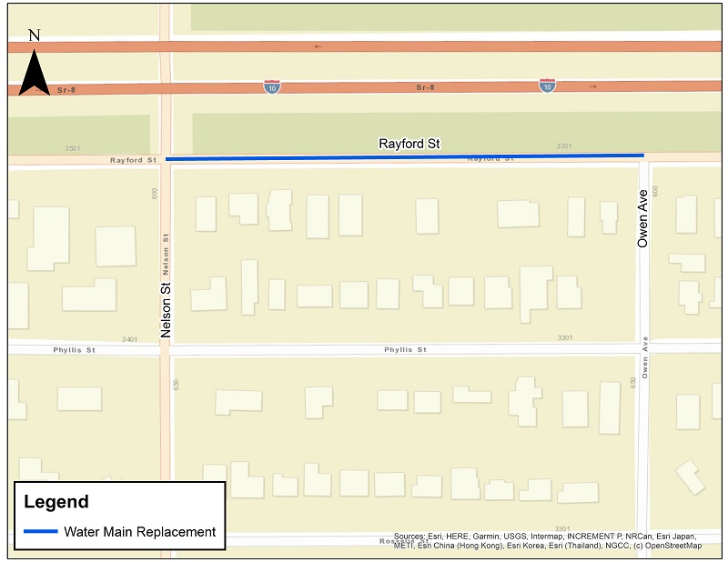728x562 pixels.
Task: Click the 'Phyllis St' label in the map center
Action: point(405,349)
